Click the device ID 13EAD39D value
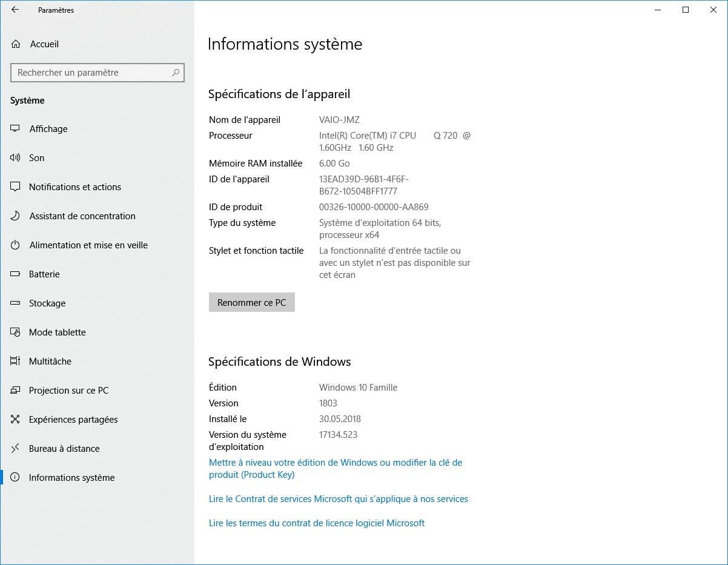 (364, 185)
